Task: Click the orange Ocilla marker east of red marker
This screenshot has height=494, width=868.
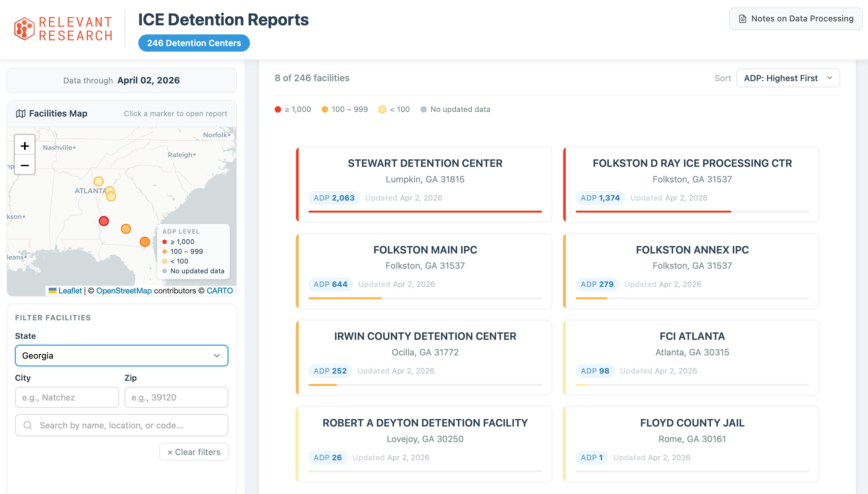Action: tap(126, 229)
